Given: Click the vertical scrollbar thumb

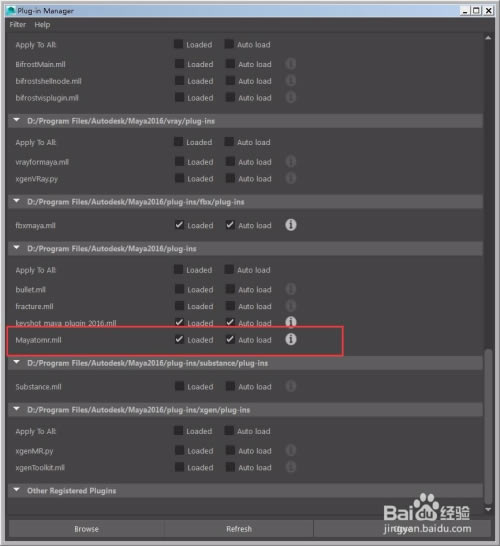Looking at the screenshot, I should click(x=489, y=426).
